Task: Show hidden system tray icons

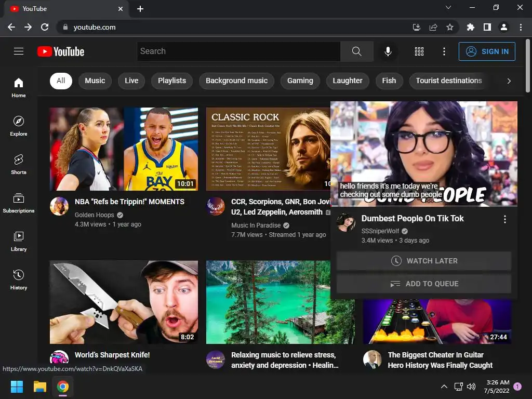Action: coord(444,387)
